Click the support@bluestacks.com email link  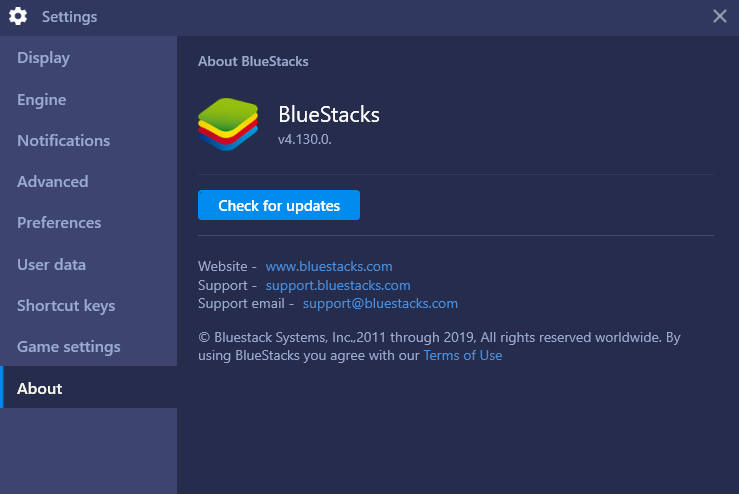380,304
